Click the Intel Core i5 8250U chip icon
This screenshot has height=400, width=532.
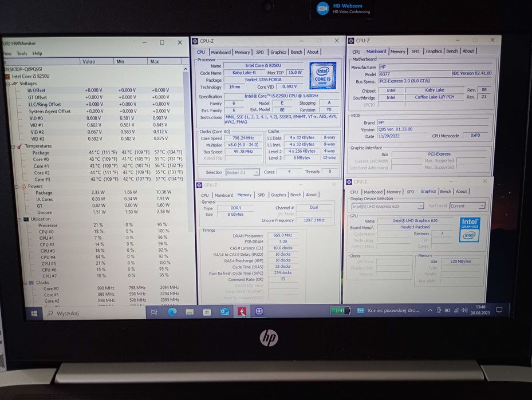7,76
